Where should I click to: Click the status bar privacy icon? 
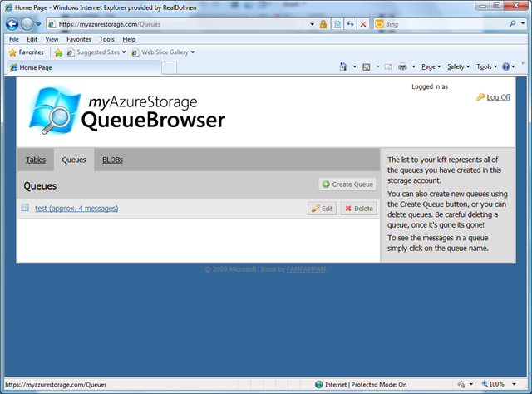461,385
